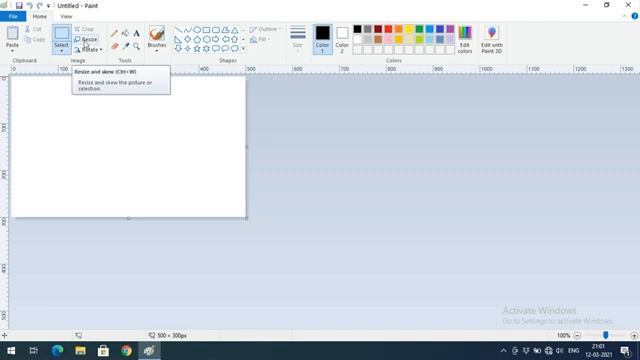Choose the Magnifier tool

136,46
